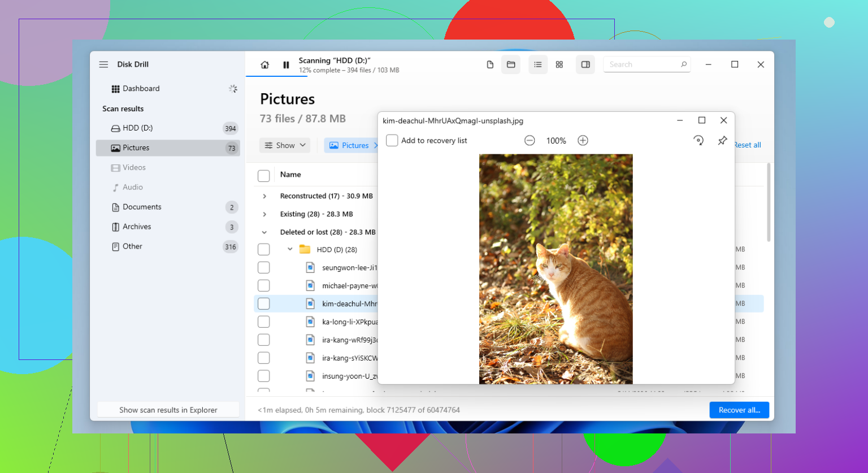This screenshot has height=473, width=868.
Task: Click the seungwon-lee image file icon
Action: click(x=310, y=267)
